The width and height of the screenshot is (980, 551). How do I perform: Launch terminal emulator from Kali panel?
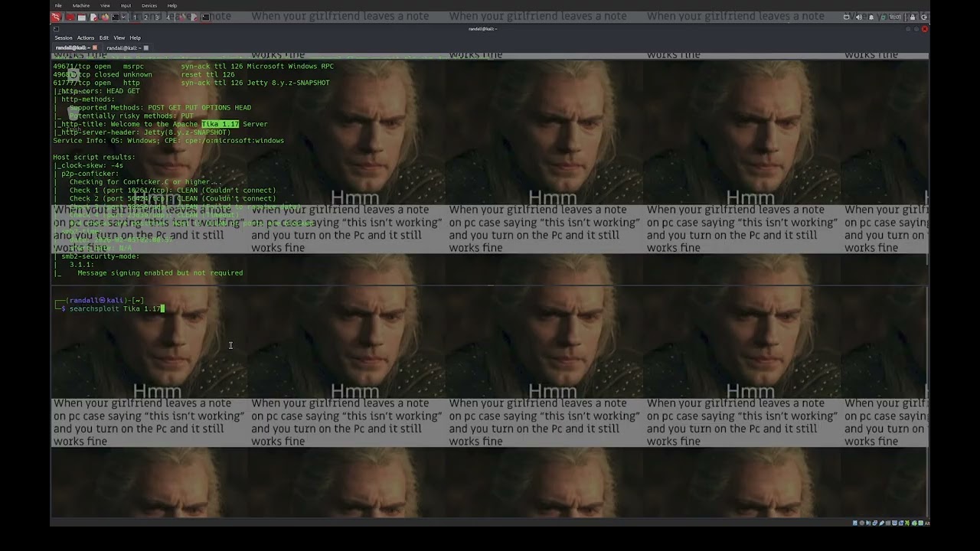(x=116, y=17)
